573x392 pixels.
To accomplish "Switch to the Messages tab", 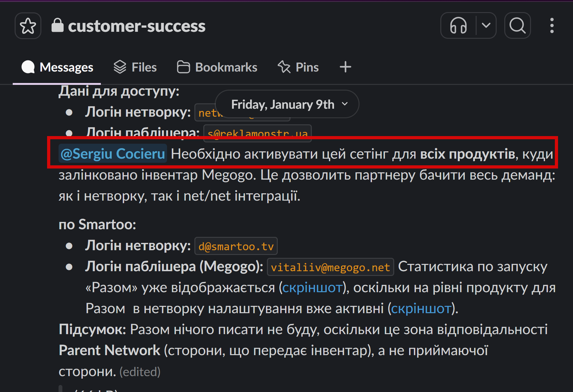I will pyautogui.click(x=57, y=67).
